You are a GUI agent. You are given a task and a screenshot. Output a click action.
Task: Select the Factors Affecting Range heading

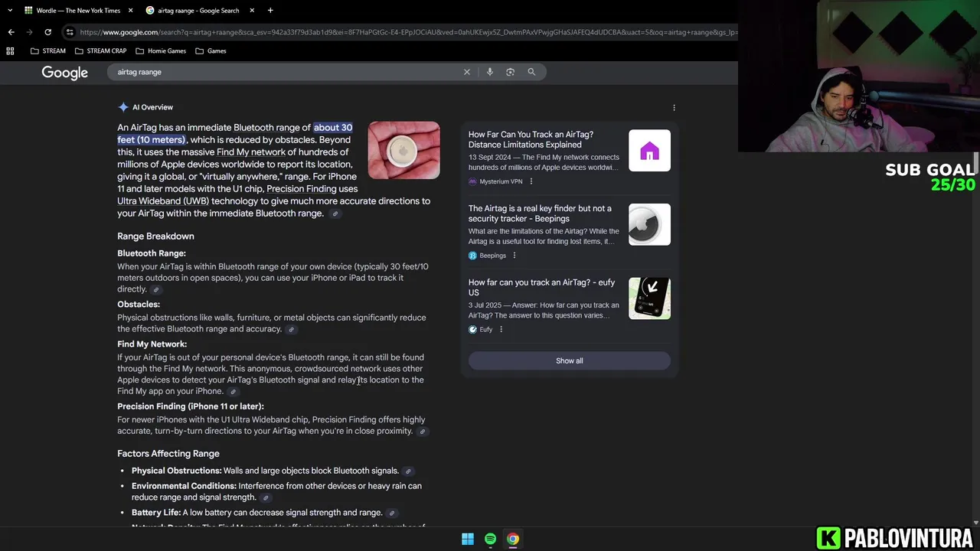[168, 454]
